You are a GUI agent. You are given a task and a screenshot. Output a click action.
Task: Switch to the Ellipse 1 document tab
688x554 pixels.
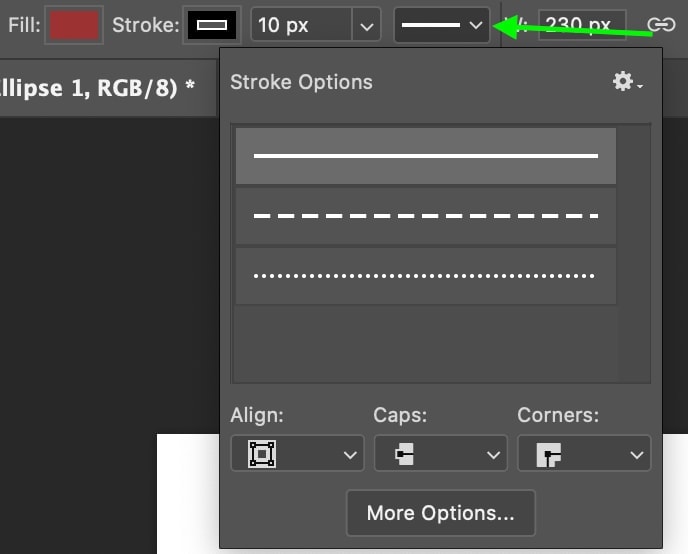tap(97, 88)
